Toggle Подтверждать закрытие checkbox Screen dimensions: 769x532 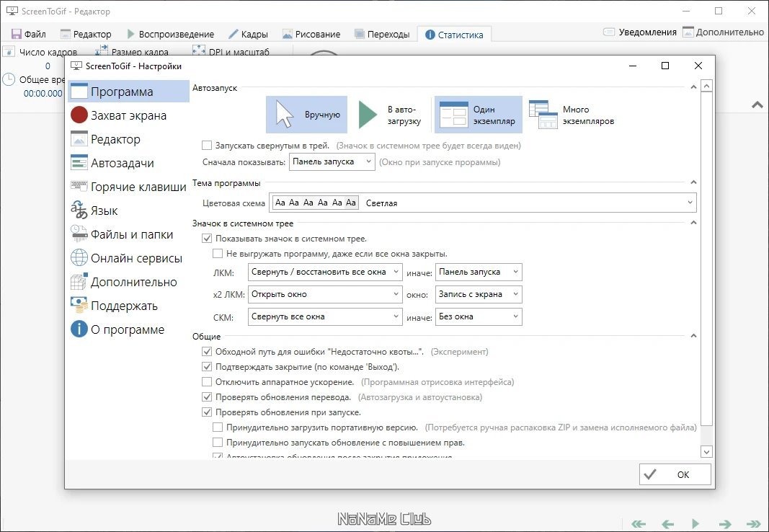(x=206, y=367)
